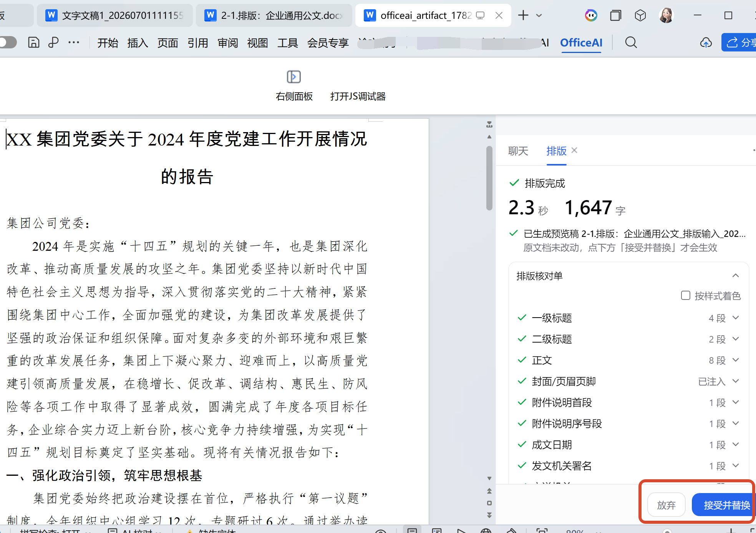Open the 页面 ribbon tab
The height and width of the screenshot is (533, 756).
pos(167,43)
